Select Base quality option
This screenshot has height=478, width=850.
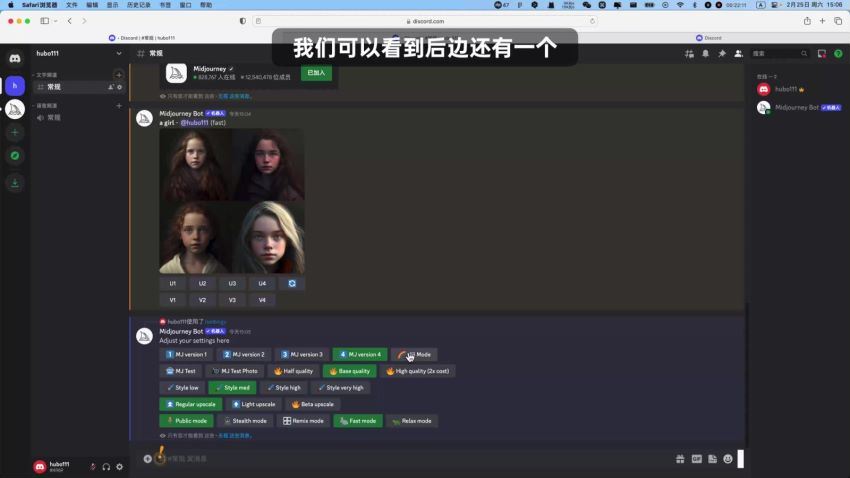[350, 371]
